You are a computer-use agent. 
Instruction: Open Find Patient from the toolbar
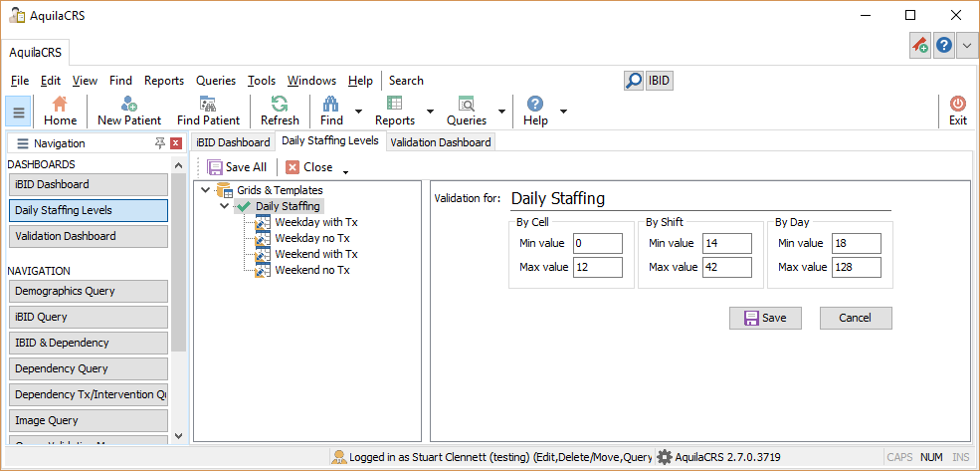click(x=208, y=105)
